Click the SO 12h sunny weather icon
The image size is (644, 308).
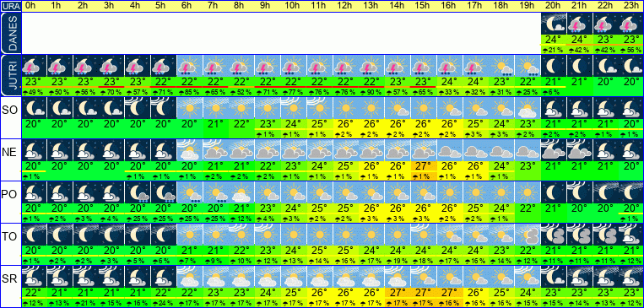pyautogui.click(x=345, y=108)
